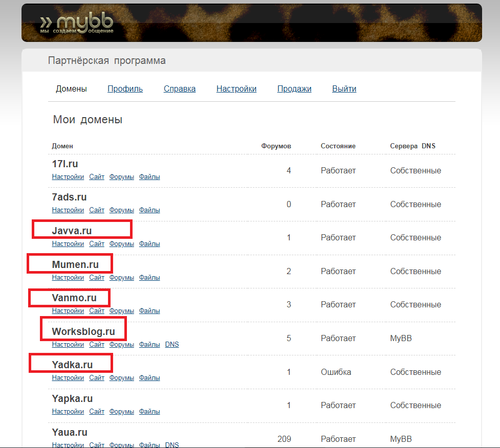The width and height of the screenshot is (500, 448).
Task: Open Файлы link for Yadka.ru
Action: point(149,378)
